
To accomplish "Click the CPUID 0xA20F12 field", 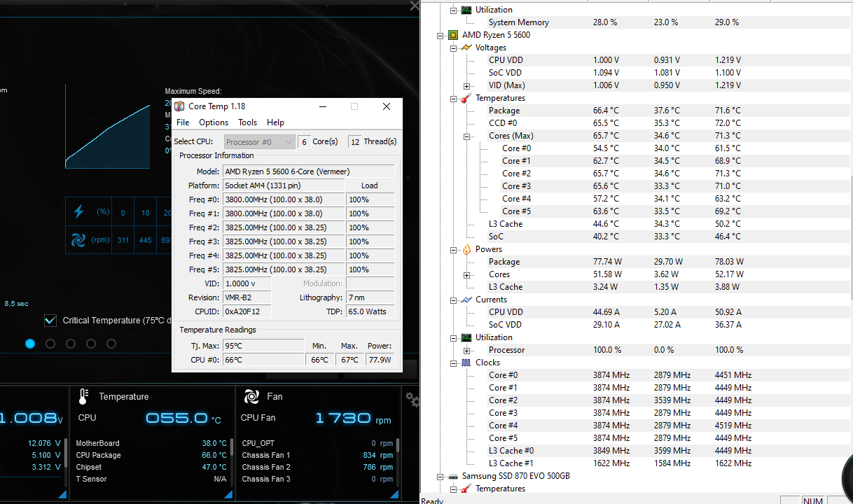I will tap(247, 311).
